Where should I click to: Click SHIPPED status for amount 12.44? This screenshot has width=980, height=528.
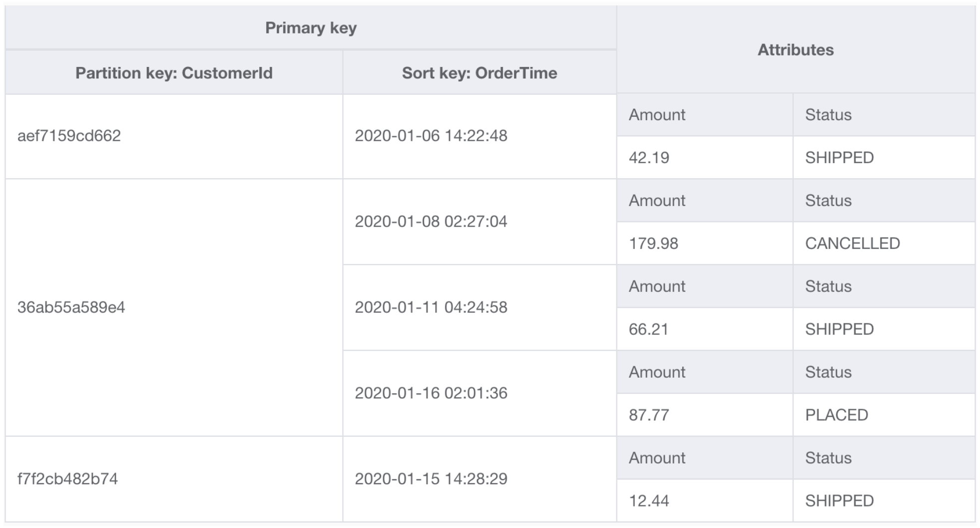point(839,501)
